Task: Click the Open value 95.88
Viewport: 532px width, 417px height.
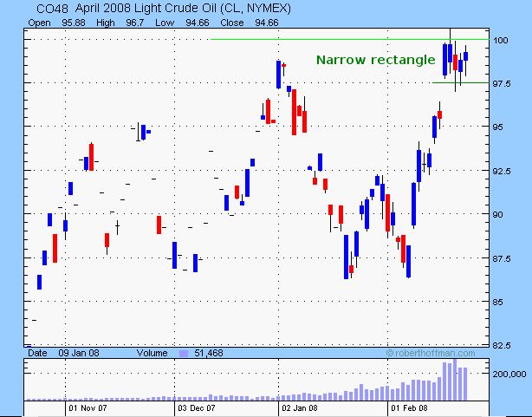Action: point(74,23)
